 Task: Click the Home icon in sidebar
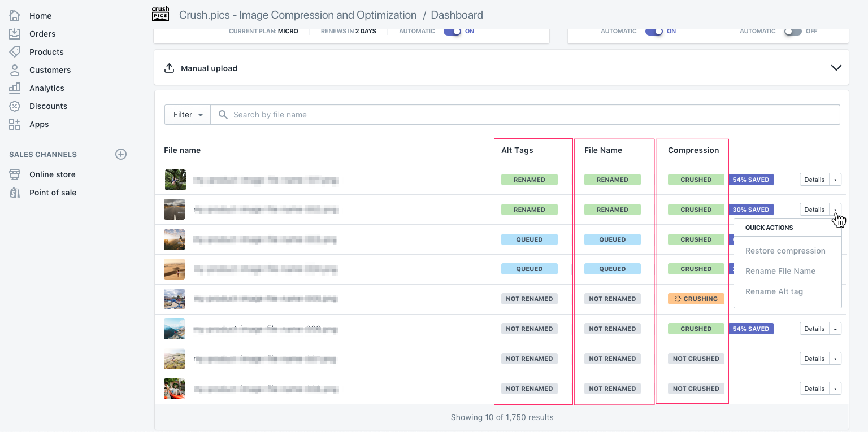[x=14, y=16]
